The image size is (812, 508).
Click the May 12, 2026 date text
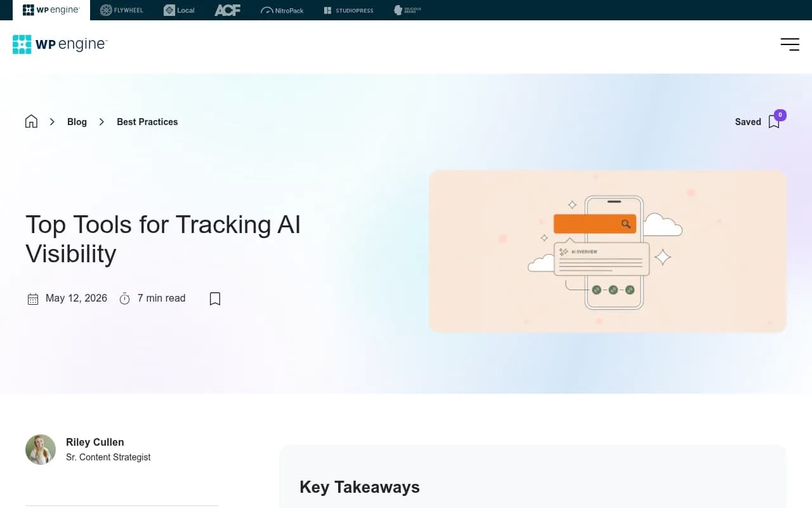tap(76, 298)
